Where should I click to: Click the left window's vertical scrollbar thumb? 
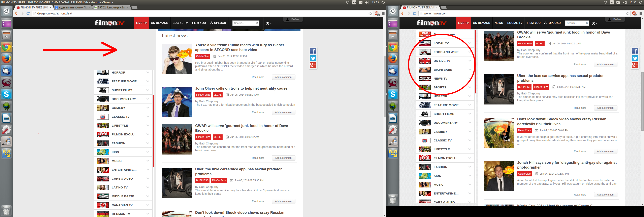(385, 86)
